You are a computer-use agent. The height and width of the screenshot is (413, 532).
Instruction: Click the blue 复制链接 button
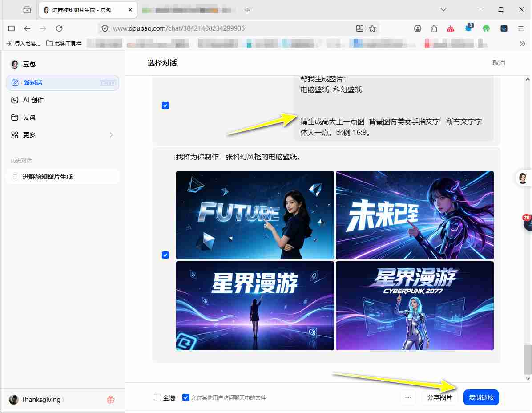click(481, 397)
